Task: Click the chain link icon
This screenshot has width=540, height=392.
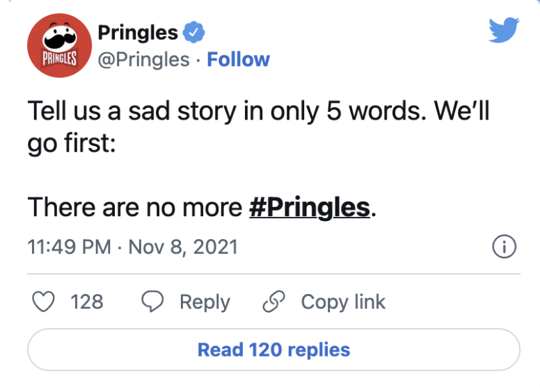Action: (x=273, y=302)
